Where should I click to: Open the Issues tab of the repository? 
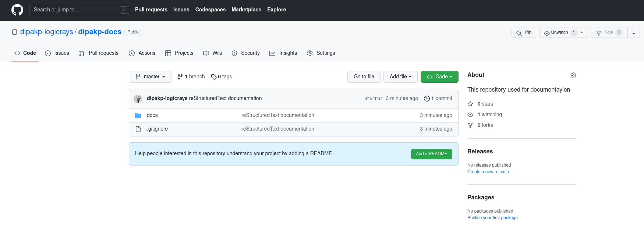pos(57,53)
